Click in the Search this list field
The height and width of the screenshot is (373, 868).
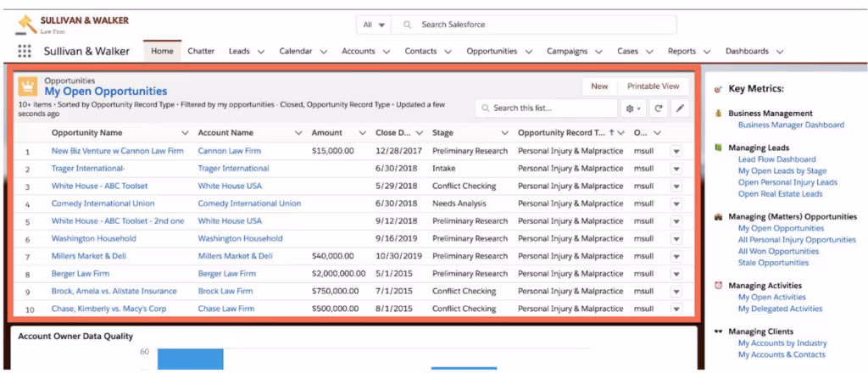546,109
